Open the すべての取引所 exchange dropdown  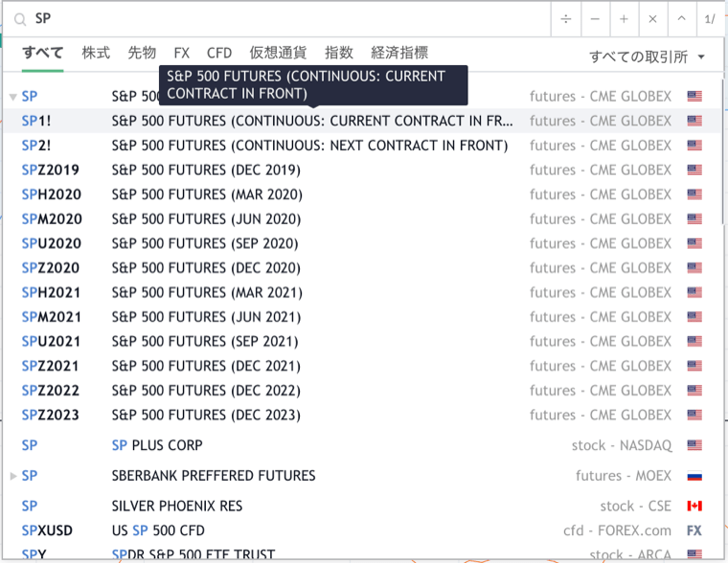(647, 57)
